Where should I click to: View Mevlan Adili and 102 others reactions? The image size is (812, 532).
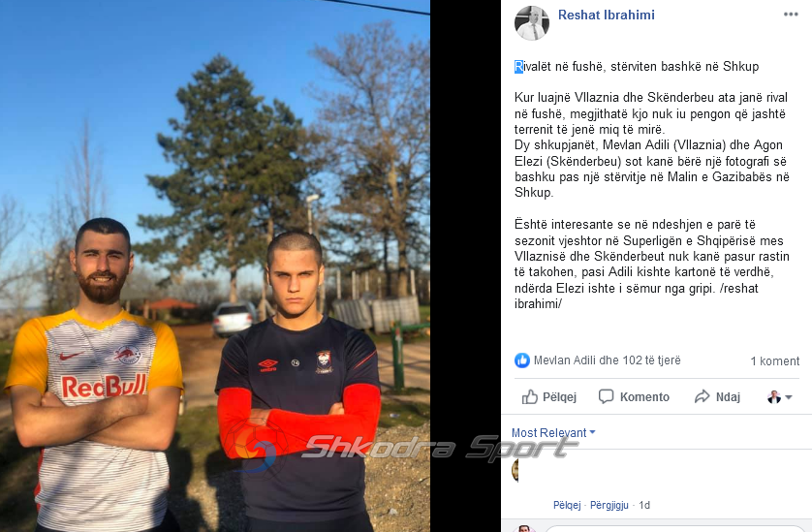click(607, 360)
